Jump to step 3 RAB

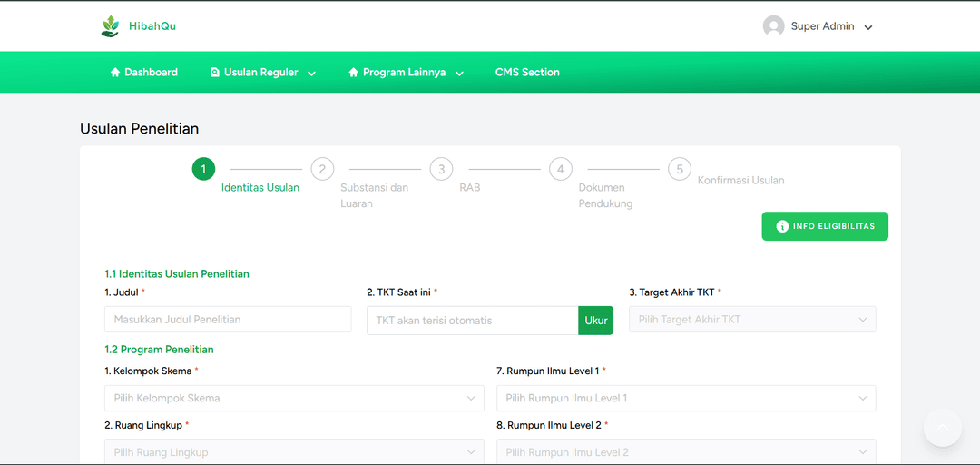[x=441, y=169]
